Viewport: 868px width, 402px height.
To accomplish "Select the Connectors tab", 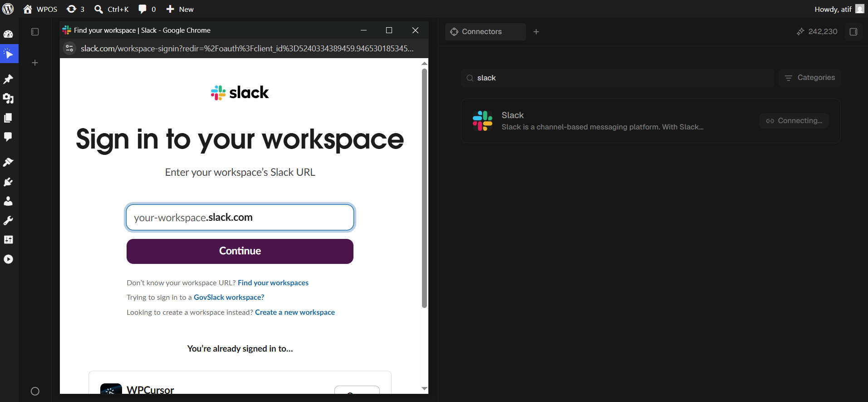I will coord(485,32).
